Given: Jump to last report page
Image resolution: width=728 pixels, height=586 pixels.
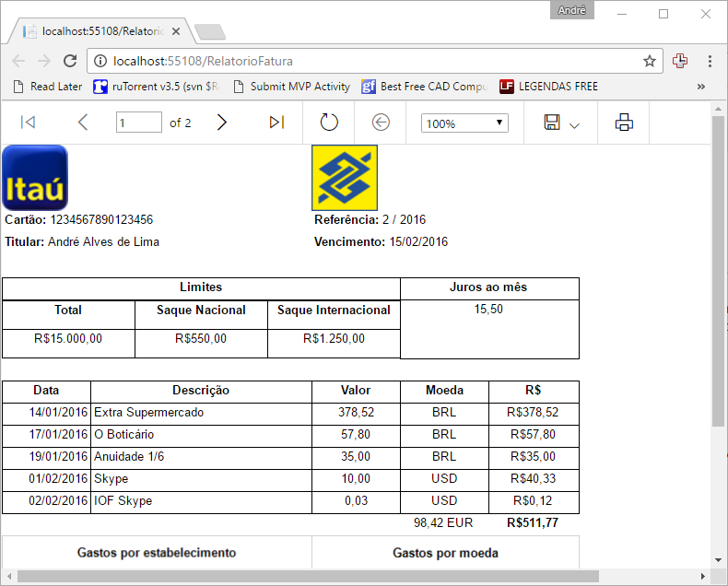Looking at the screenshot, I should (276, 123).
